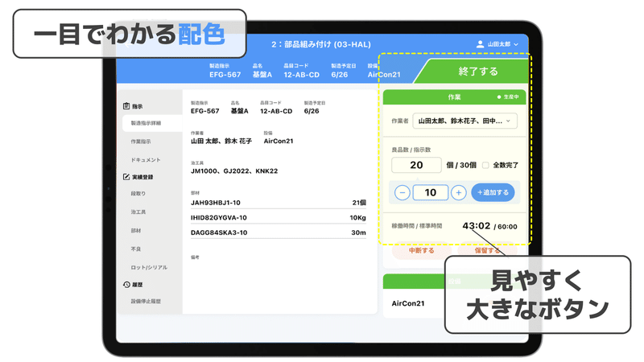Click JM1000、GJ2022、KNK22 tools text

pos(234,171)
